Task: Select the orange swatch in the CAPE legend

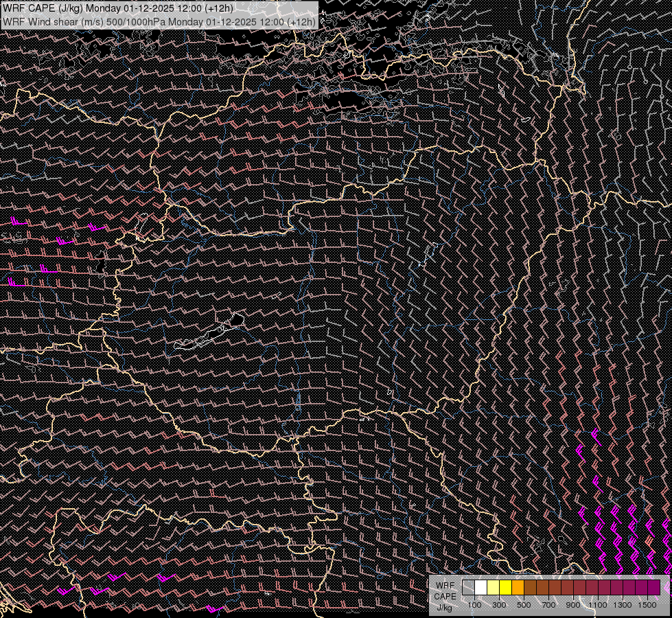Action: click(x=518, y=587)
